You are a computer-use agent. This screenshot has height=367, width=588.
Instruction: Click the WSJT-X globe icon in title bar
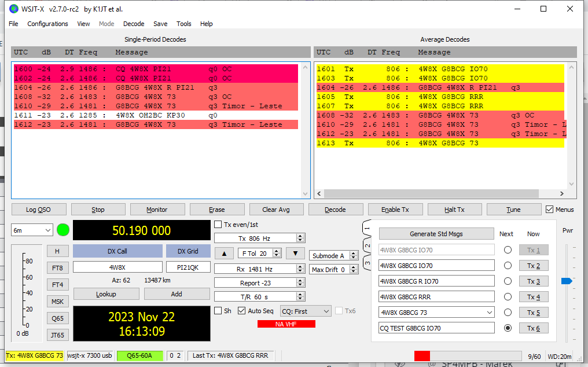tap(14, 9)
